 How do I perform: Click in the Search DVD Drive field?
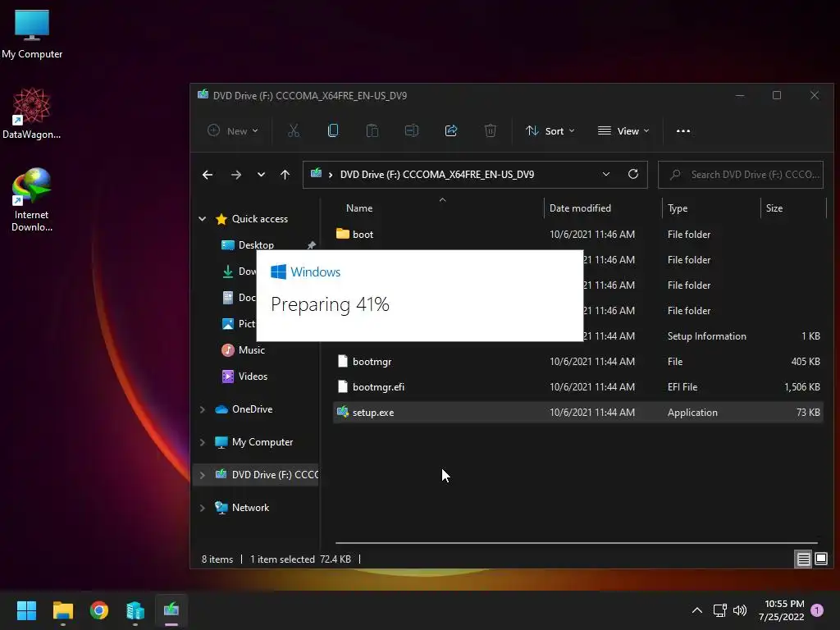(741, 175)
